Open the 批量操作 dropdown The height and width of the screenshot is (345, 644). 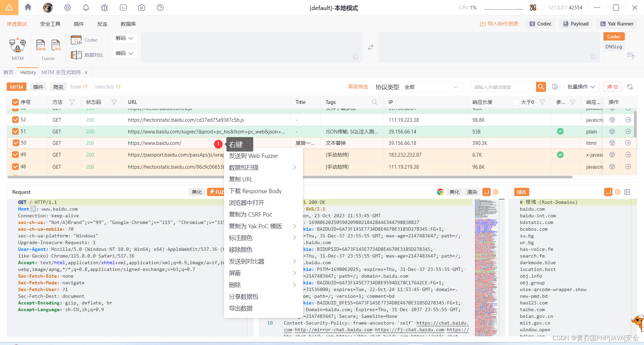[581, 87]
